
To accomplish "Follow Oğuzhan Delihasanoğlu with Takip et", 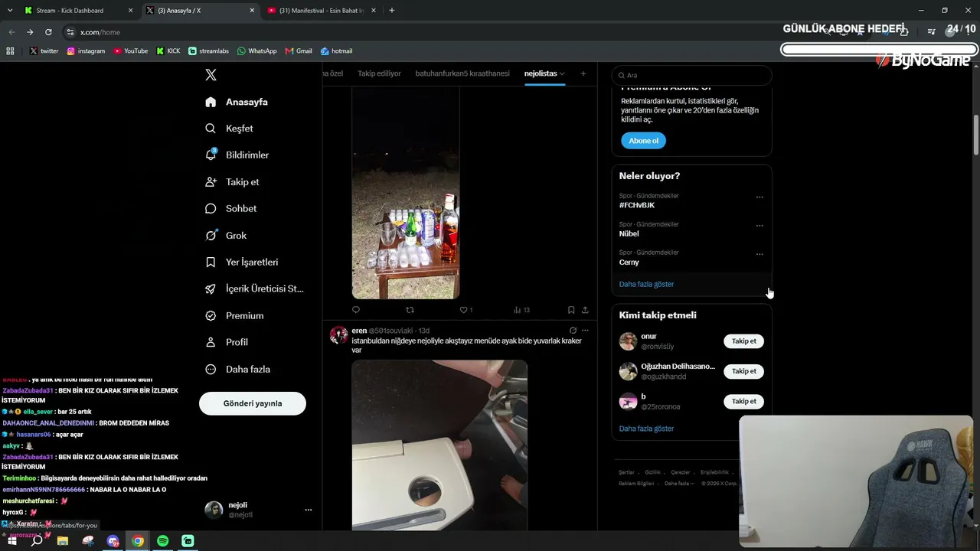I will [x=743, y=371].
